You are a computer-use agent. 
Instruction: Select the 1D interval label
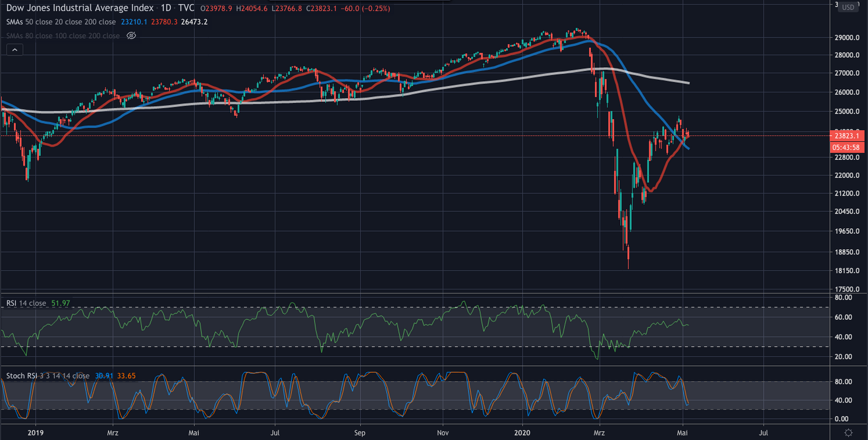pyautogui.click(x=166, y=8)
